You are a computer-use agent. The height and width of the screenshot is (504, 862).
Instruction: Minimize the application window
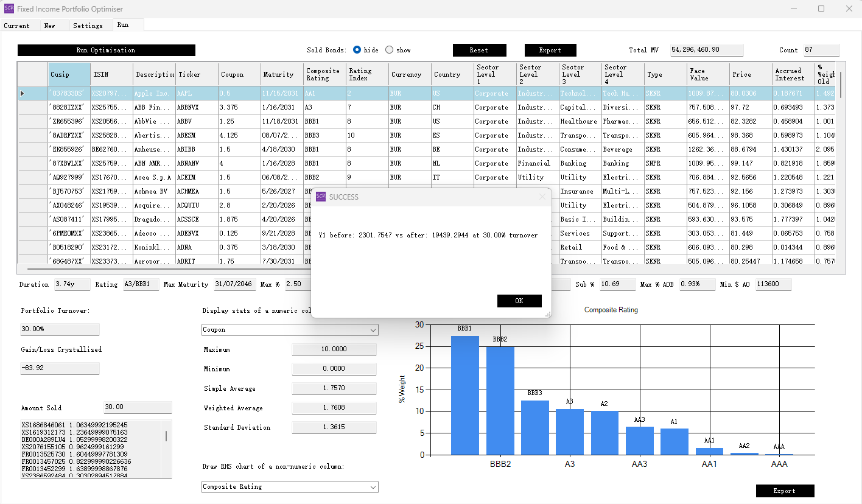793,9
